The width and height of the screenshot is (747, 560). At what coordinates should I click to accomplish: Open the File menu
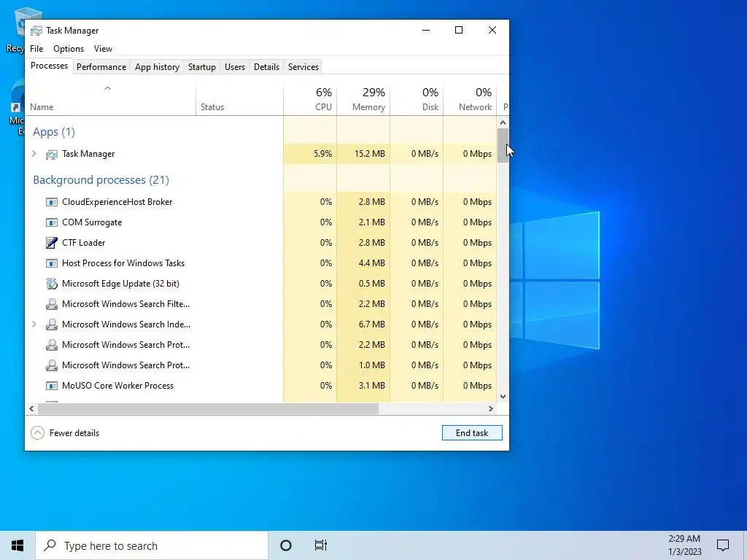click(x=36, y=49)
